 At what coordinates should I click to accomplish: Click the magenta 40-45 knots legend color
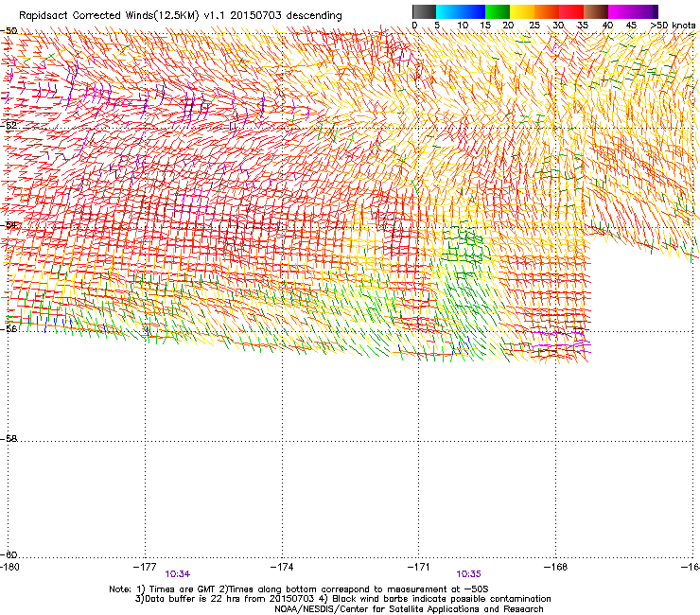[x=621, y=12]
